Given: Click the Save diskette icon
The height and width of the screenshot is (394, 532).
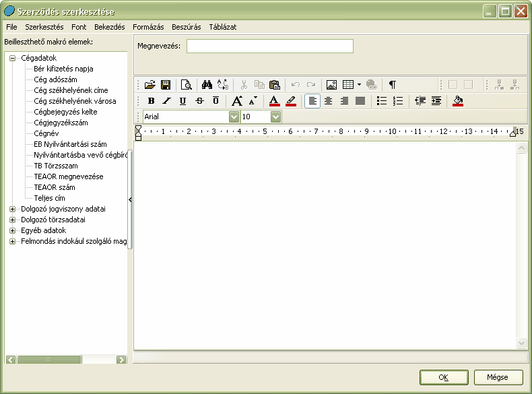Looking at the screenshot, I should tap(166, 84).
